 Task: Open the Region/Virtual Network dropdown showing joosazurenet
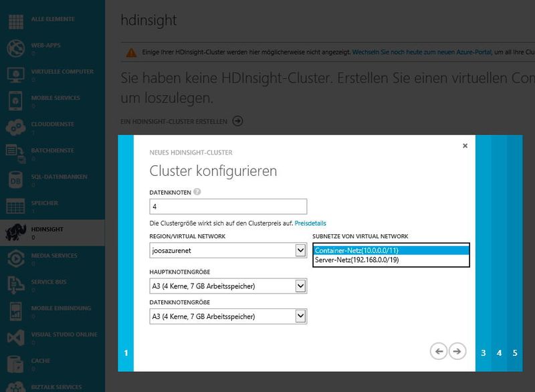point(300,251)
